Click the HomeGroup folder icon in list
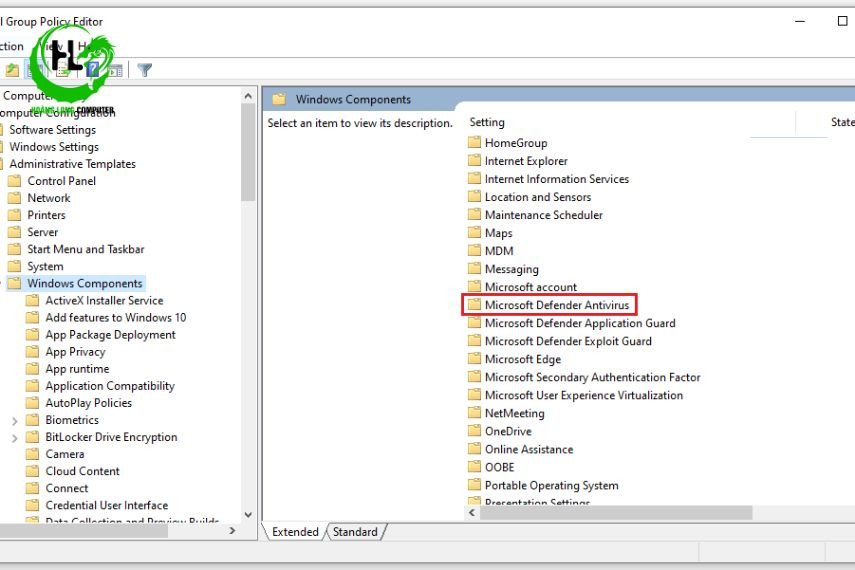 click(x=474, y=142)
